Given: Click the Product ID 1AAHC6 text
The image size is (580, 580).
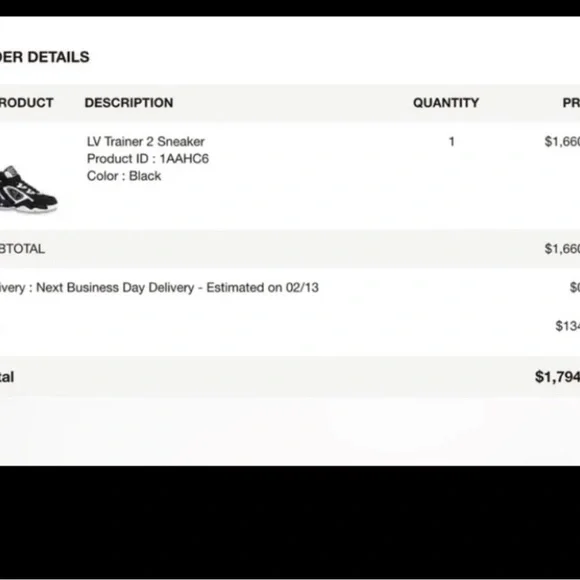Looking at the screenshot, I should pos(148,158).
